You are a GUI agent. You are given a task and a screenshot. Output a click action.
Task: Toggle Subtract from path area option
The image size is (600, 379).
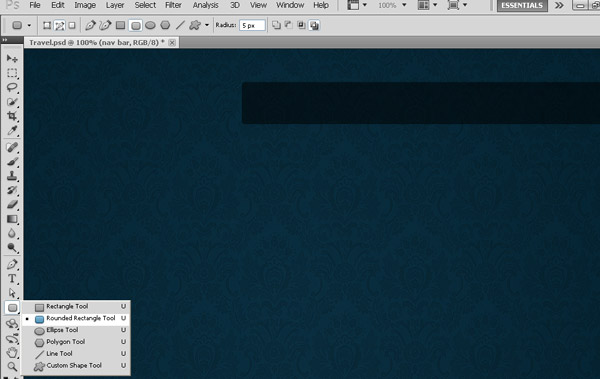[x=289, y=25]
